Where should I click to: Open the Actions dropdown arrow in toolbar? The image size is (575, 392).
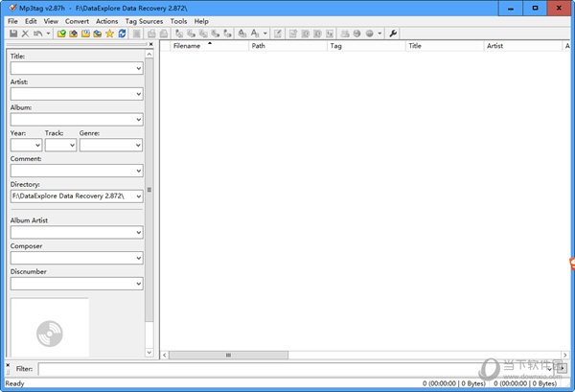point(265,34)
